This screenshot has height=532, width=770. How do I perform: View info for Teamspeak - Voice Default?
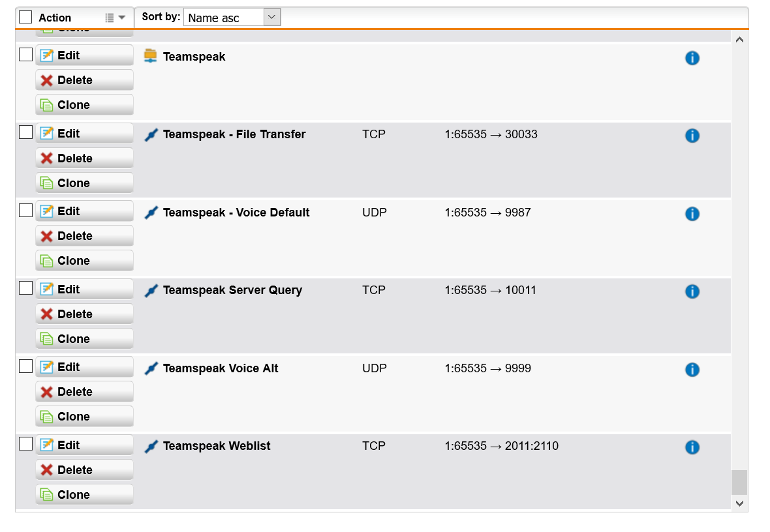pyautogui.click(x=692, y=214)
